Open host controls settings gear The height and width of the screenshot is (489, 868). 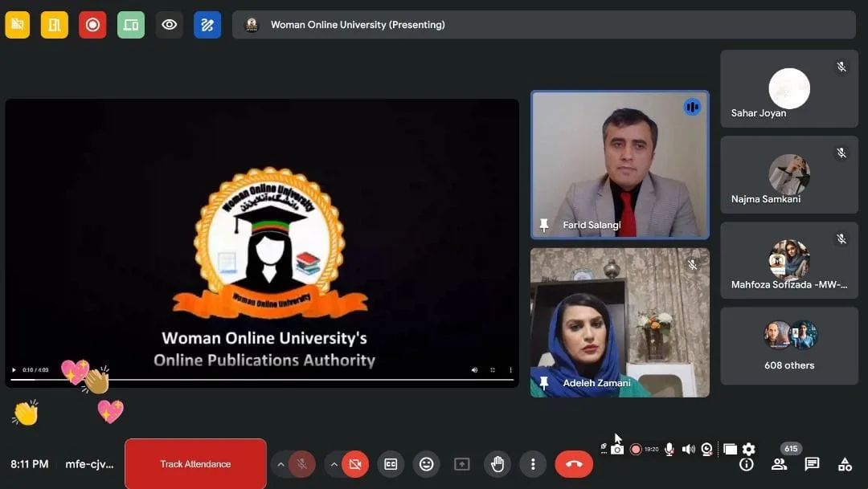(748, 450)
